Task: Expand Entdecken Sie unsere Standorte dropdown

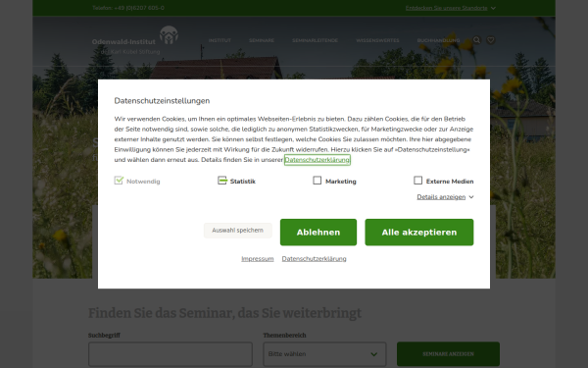Action: click(451, 8)
